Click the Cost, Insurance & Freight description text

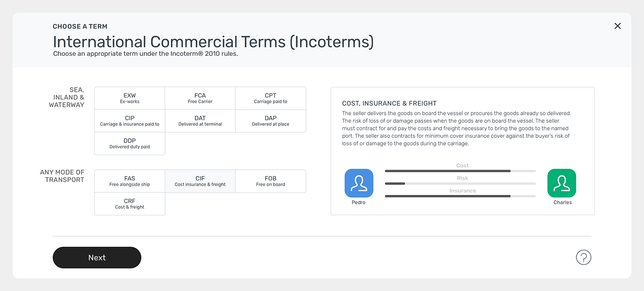point(456,129)
